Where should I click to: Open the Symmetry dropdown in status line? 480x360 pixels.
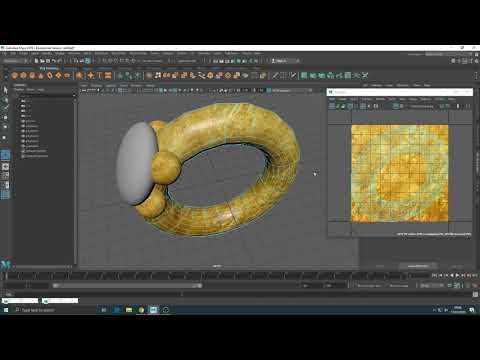tap(187, 61)
